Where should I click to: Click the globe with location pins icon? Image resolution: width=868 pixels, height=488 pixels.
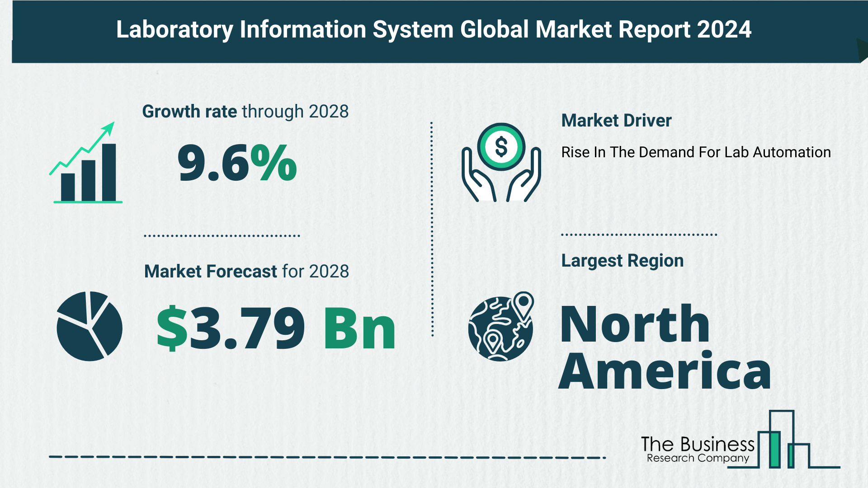point(501,326)
